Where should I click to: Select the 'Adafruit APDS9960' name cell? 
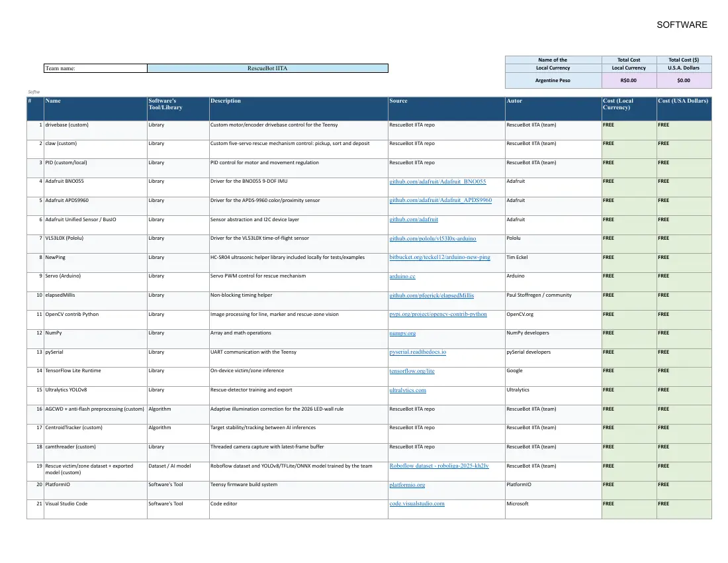96,206
